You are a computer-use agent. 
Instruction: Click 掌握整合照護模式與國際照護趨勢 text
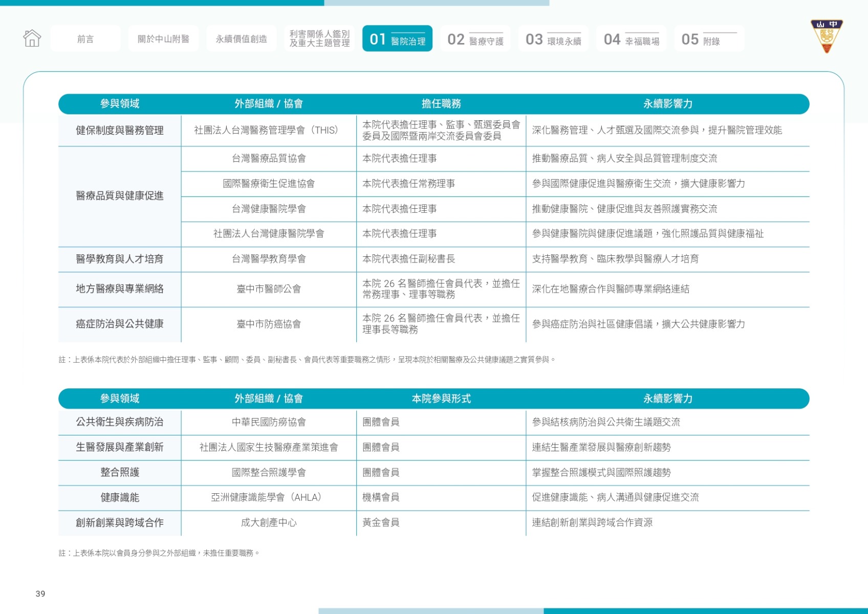coord(601,472)
